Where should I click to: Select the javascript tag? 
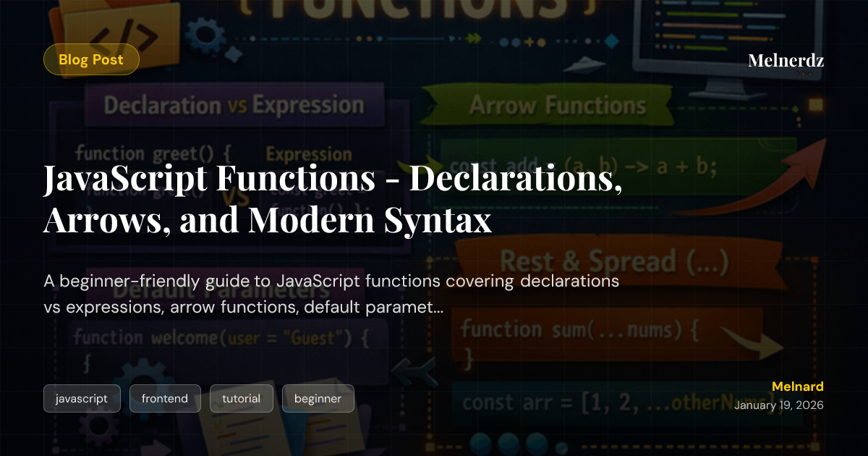tap(82, 398)
